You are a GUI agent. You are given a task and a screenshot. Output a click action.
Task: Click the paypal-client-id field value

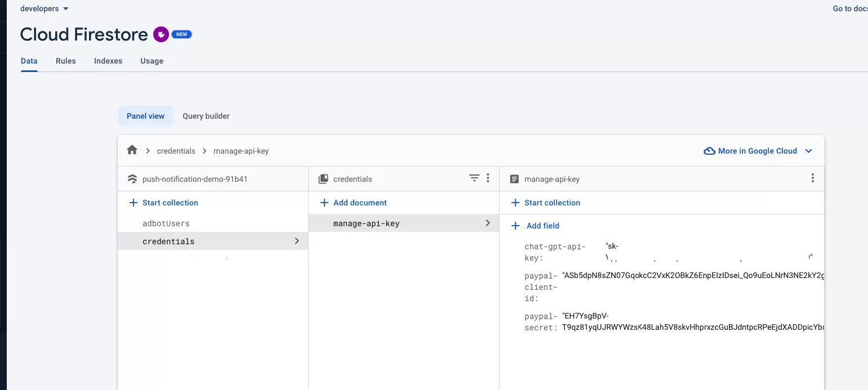693,276
